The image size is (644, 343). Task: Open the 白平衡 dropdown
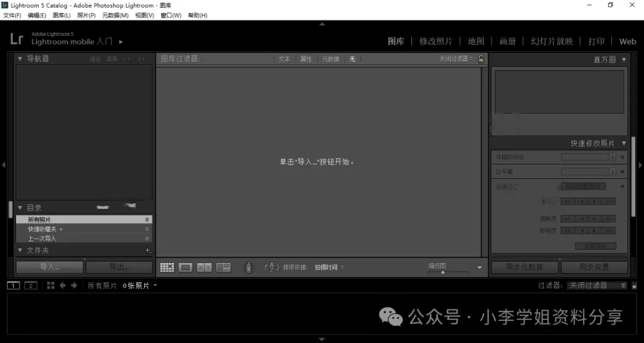tap(589, 171)
